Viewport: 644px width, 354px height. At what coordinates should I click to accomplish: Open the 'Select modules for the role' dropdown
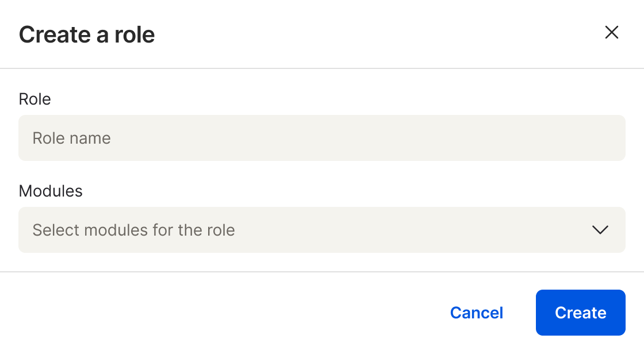[x=322, y=230]
